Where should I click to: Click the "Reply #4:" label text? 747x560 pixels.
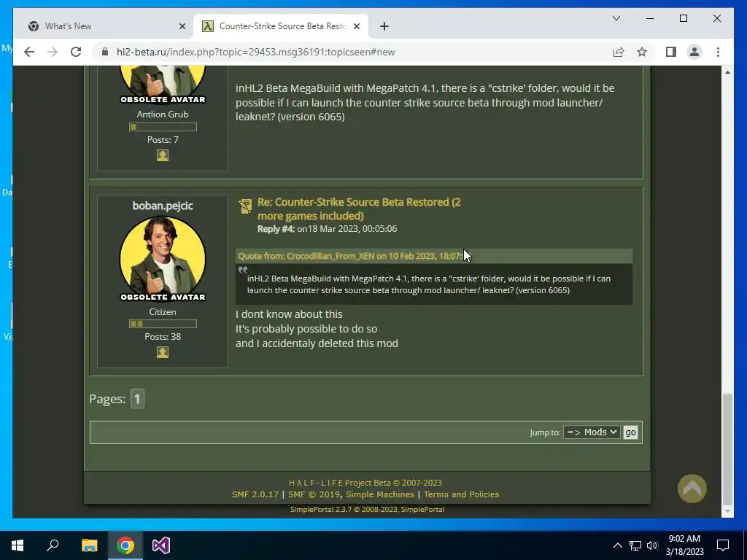tap(276, 228)
